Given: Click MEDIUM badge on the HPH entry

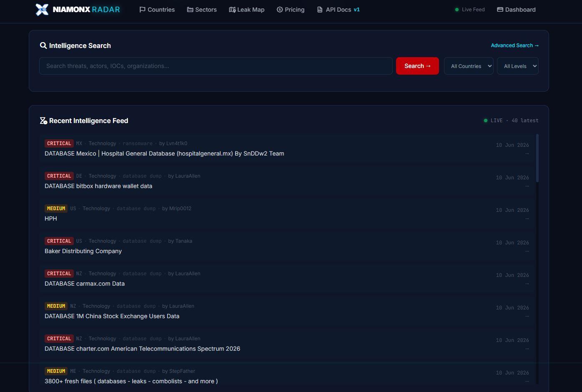Looking at the screenshot, I should [56, 209].
